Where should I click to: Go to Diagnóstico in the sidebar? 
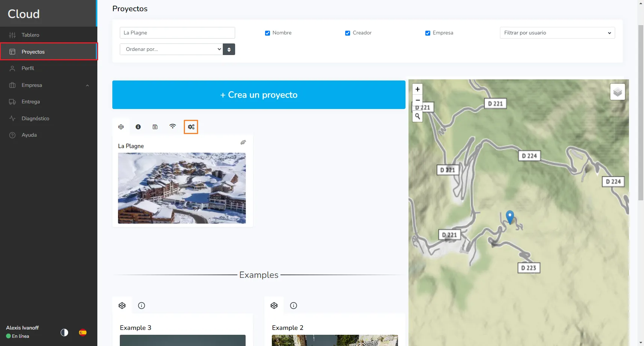pos(35,118)
